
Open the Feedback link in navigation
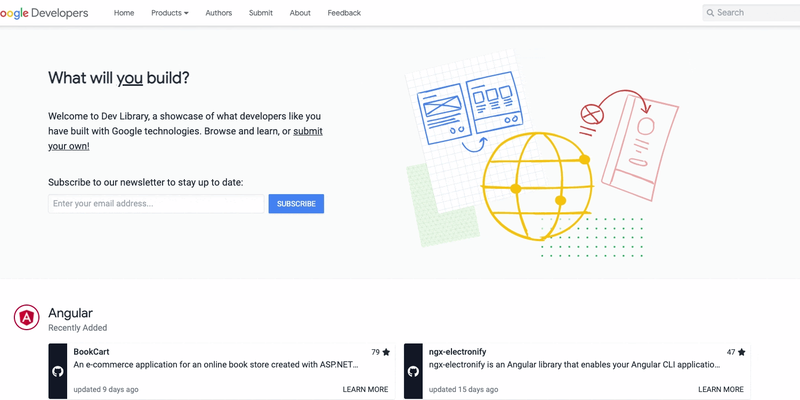pyautogui.click(x=344, y=13)
